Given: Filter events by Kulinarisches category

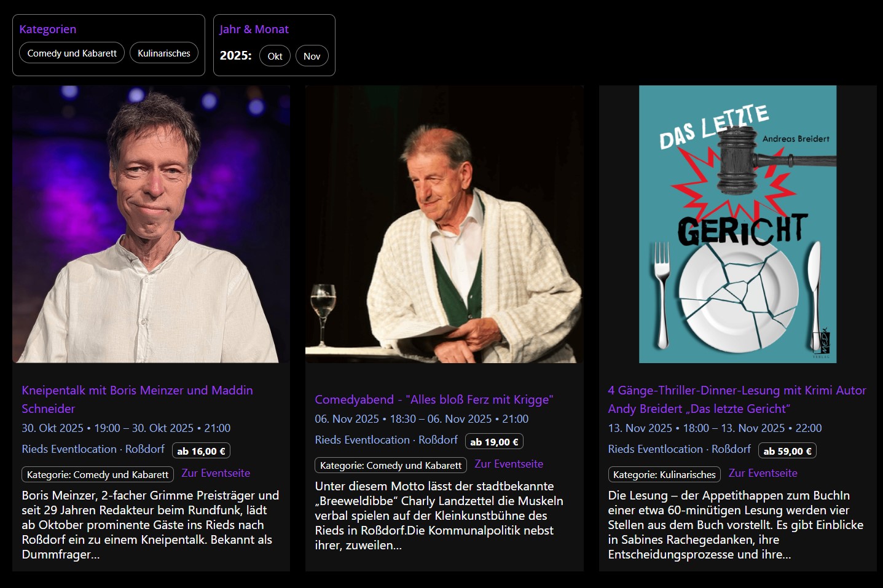Looking at the screenshot, I should pyautogui.click(x=164, y=53).
